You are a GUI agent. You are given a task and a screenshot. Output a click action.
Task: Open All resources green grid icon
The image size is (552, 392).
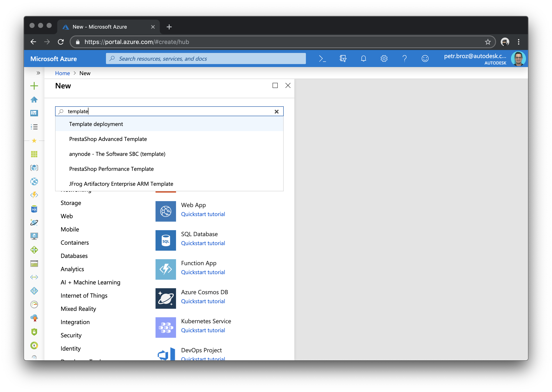pyautogui.click(x=34, y=154)
